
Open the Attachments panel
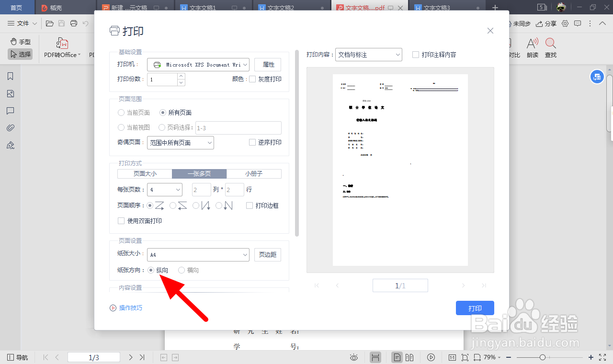click(11, 127)
